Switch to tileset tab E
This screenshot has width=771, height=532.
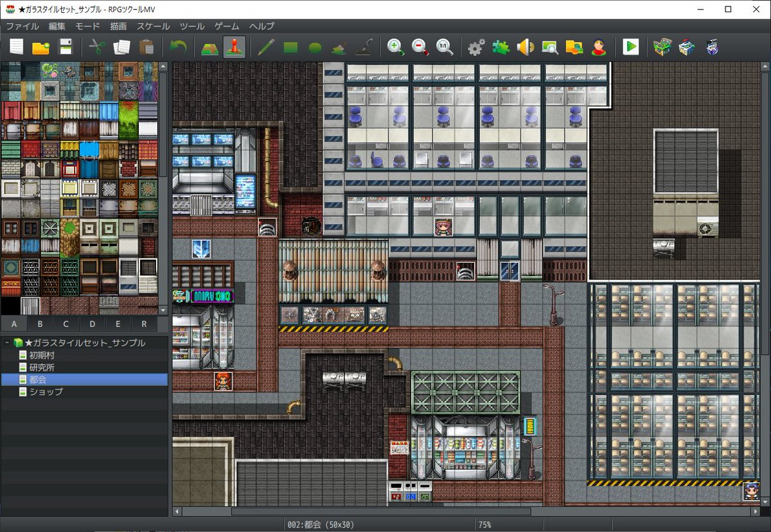click(x=118, y=324)
